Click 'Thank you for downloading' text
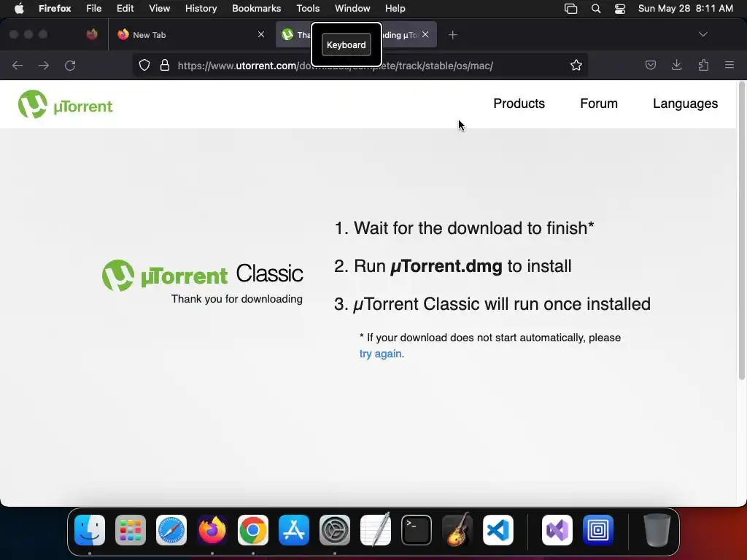The width and height of the screenshot is (747, 560). [237, 299]
